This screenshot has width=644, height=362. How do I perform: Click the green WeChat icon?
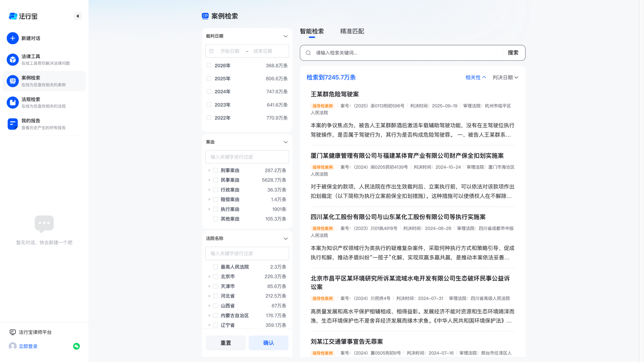coord(76,346)
